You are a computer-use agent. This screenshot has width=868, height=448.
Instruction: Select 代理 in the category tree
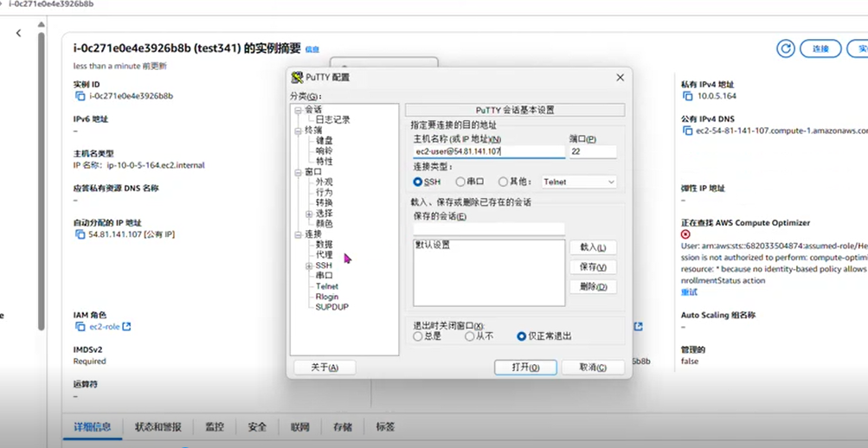[x=325, y=255]
